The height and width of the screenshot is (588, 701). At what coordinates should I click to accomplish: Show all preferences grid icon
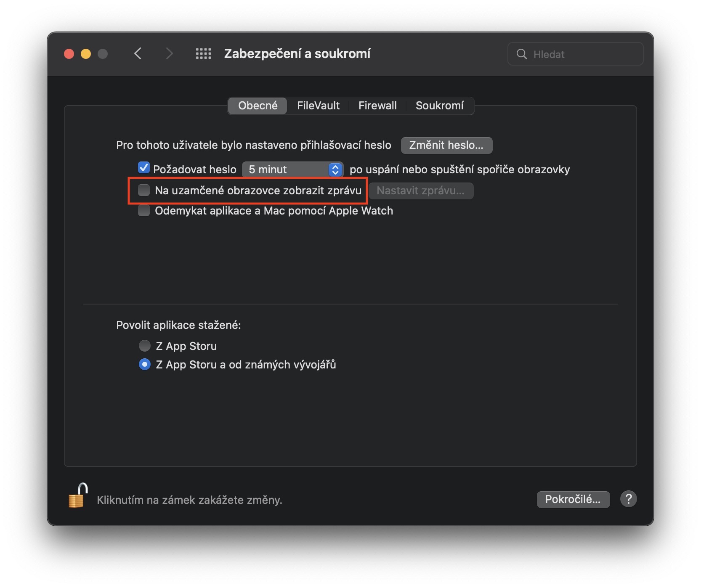coord(203,54)
